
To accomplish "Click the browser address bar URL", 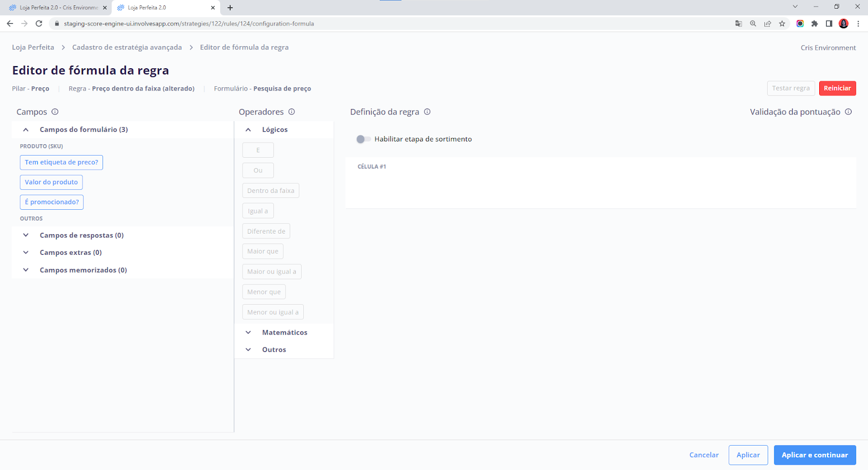I will pyautogui.click(x=189, y=23).
